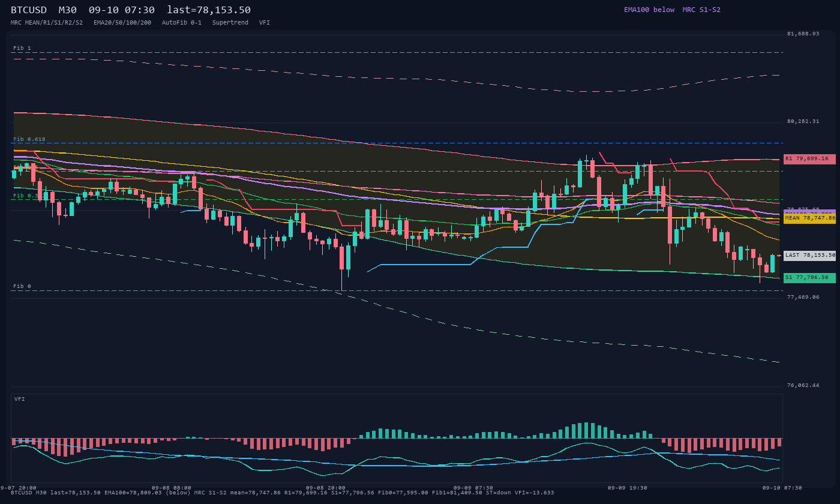840x504 pixels.
Task: Click the 77,469.06 price axis label
Action: [803, 297]
